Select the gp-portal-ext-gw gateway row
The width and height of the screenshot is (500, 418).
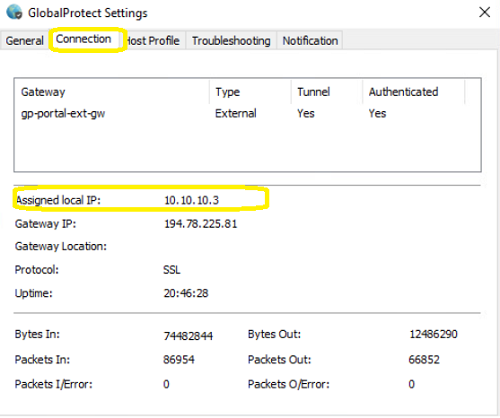click(247, 113)
